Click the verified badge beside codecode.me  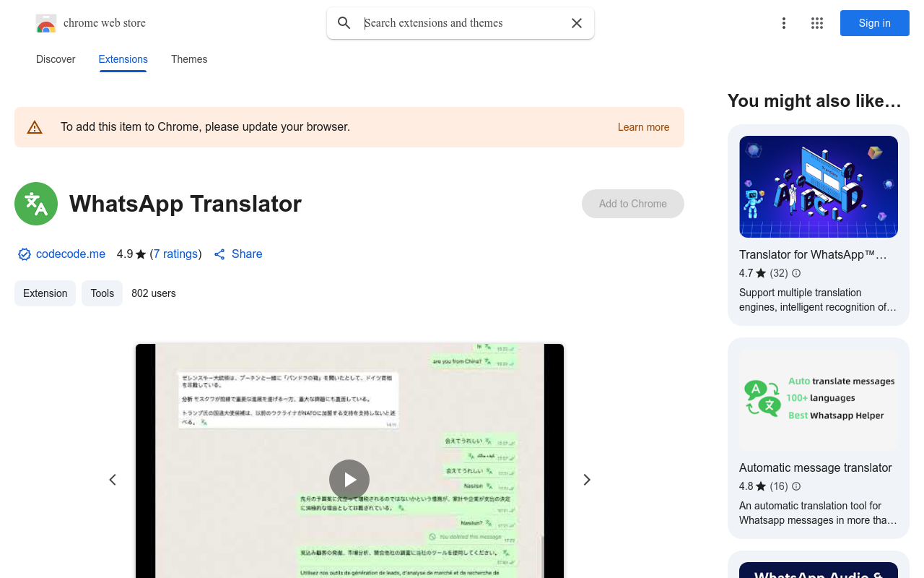coord(25,254)
